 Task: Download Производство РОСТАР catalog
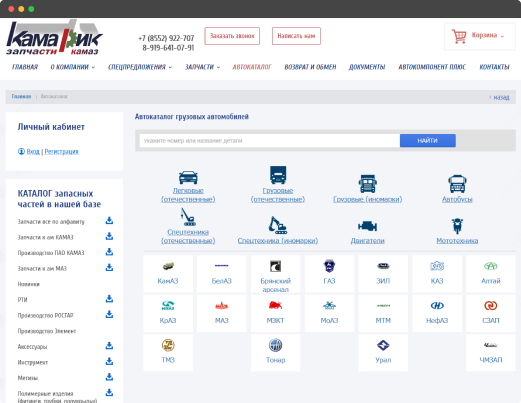(109, 315)
